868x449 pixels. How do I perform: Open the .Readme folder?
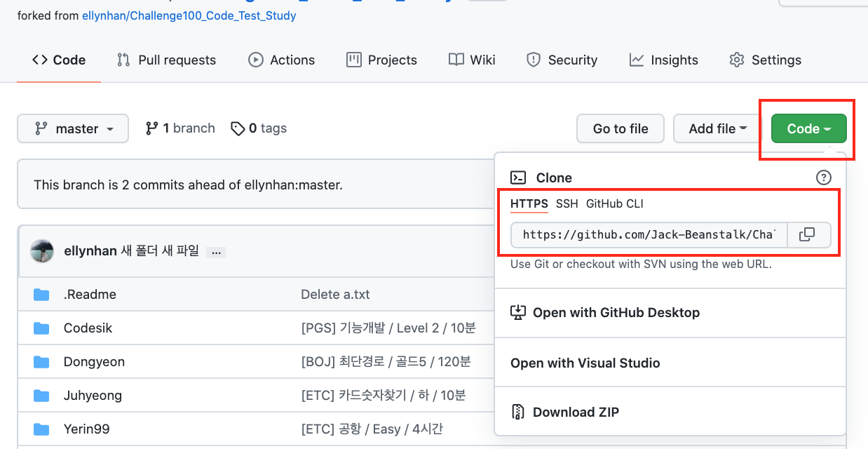point(90,295)
